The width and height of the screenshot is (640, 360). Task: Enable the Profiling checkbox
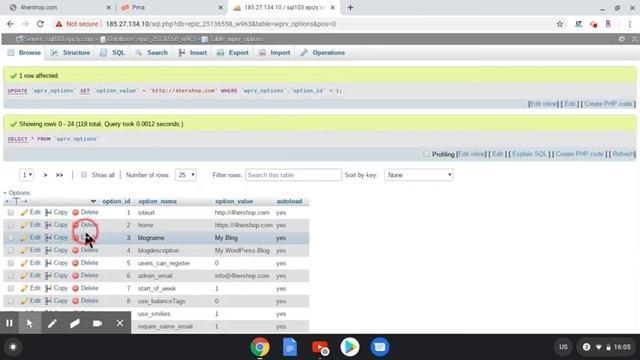pyautogui.click(x=426, y=154)
